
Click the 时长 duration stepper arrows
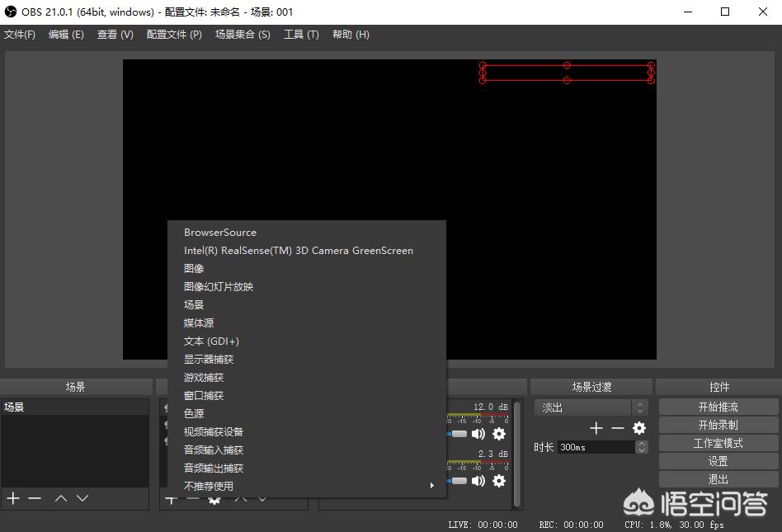pos(642,447)
